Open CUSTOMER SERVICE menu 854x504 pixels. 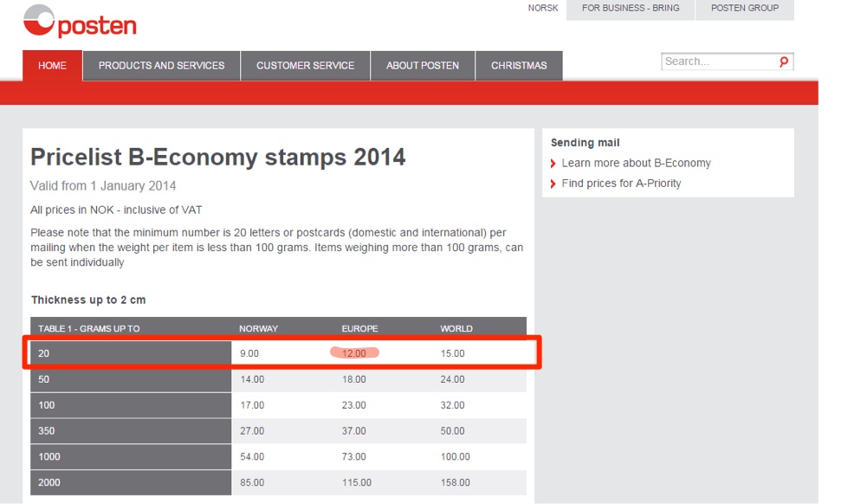click(x=306, y=65)
